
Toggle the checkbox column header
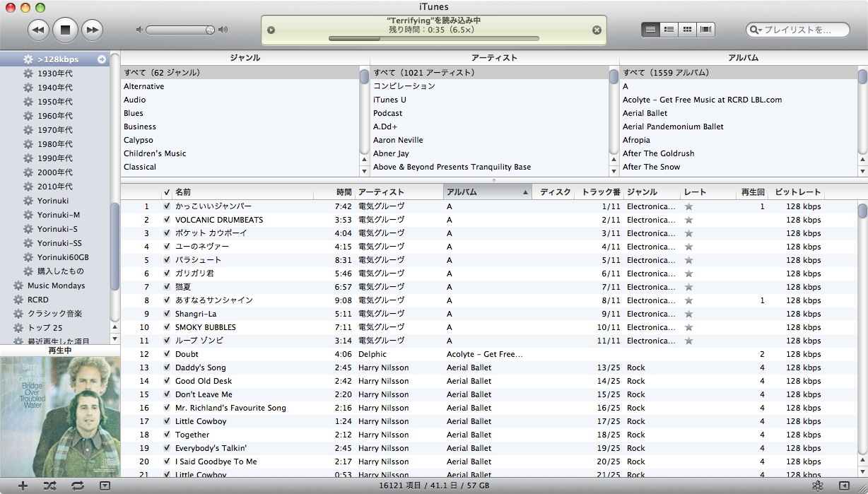tap(167, 192)
